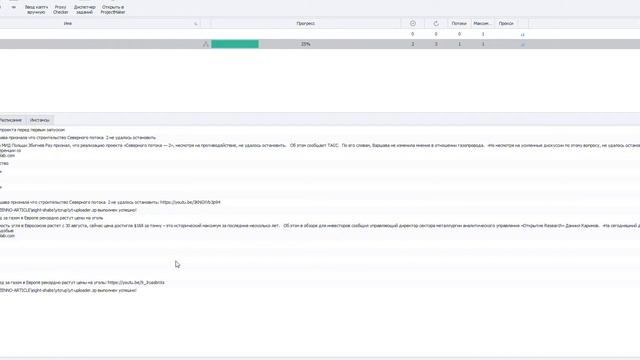Click the green progress bar at 25%
The width and height of the screenshot is (640, 360).
[x=235, y=44]
